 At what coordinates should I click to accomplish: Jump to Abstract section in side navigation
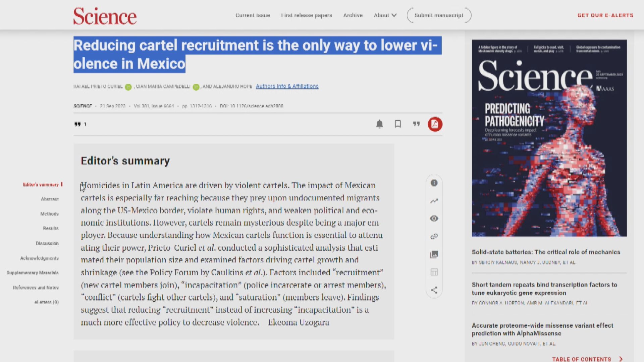(50, 199)
